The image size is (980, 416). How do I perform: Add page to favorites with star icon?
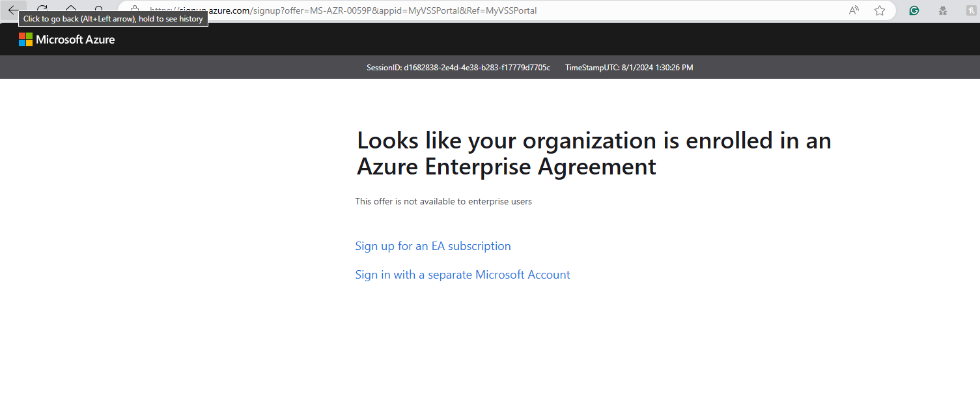tap(880, 10)
